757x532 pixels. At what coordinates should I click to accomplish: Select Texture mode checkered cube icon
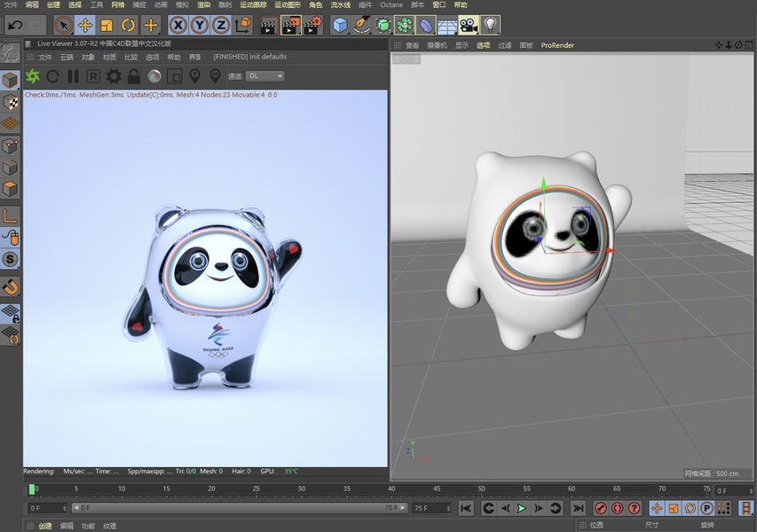click(x=10, y=102)
